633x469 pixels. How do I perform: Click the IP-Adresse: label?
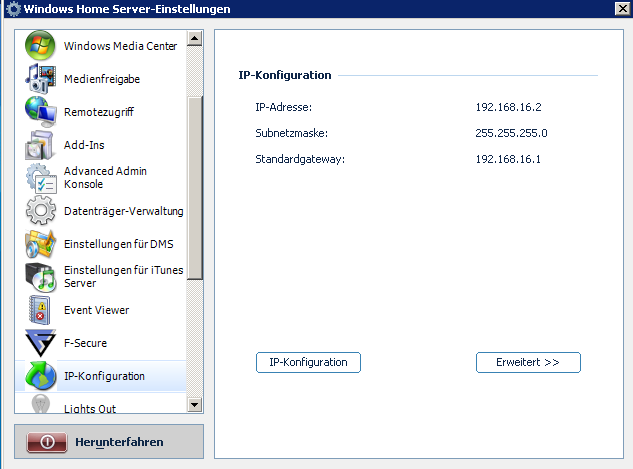(283, 107)
